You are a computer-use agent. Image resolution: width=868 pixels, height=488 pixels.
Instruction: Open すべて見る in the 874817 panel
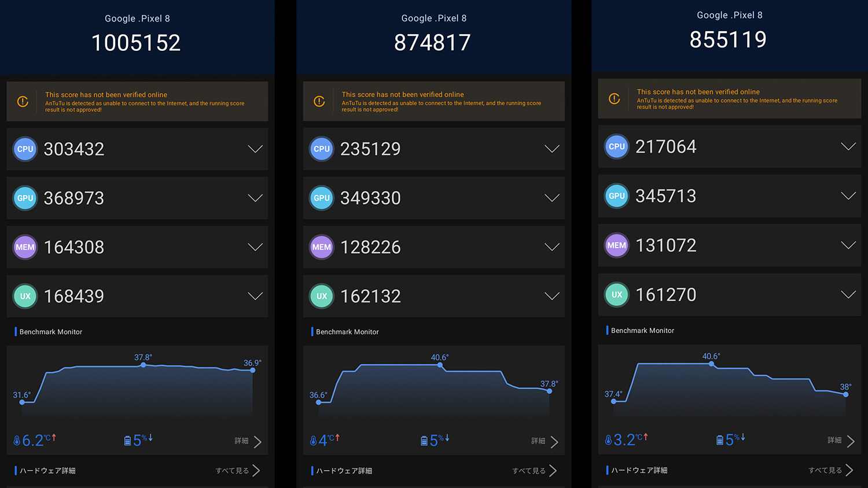534,471
